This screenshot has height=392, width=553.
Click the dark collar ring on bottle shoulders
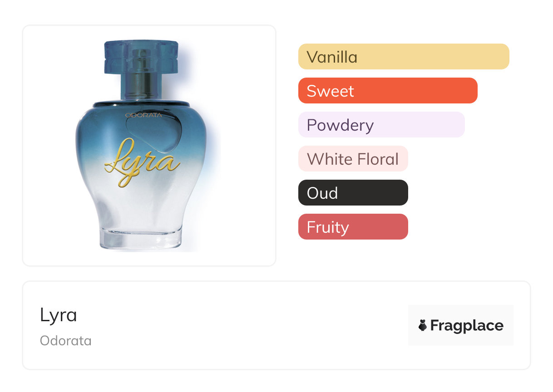point(141,104)
